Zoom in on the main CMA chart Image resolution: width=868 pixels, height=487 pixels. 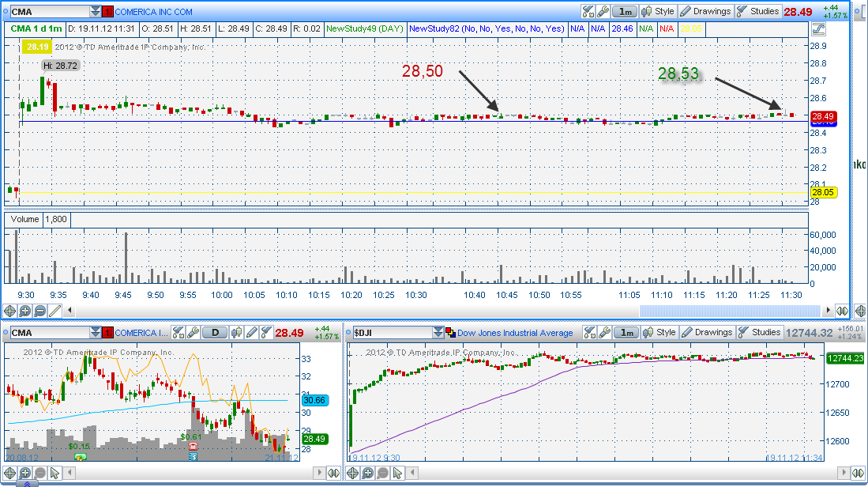pos(24,311)
